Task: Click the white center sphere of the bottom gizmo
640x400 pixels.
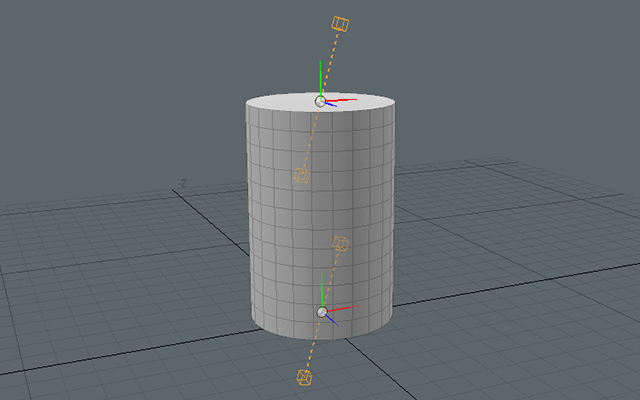Action: click(x=322, y=312)
